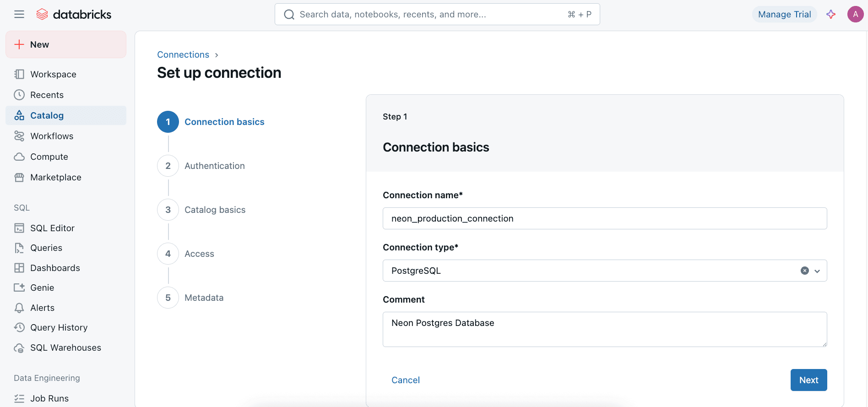This screenshot has height=407, width=868.
Task: Open Queries in the sidebar
Action: (x=66, y=248)
